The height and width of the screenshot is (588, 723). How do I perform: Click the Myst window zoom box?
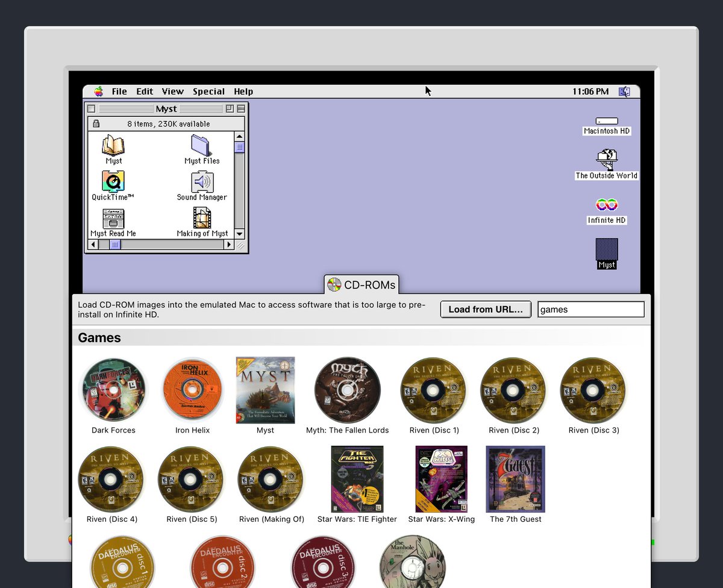[x=230, y=108]
